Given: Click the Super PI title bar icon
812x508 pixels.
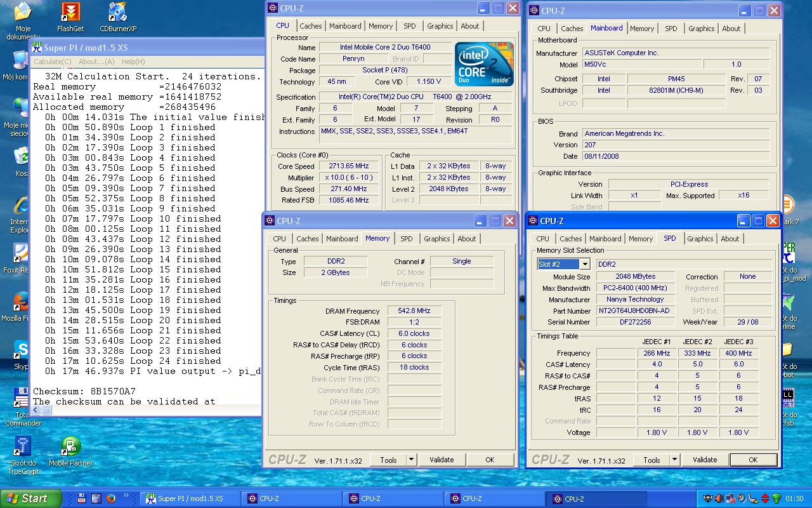Looking at the screenshot, I should [36, 48].
